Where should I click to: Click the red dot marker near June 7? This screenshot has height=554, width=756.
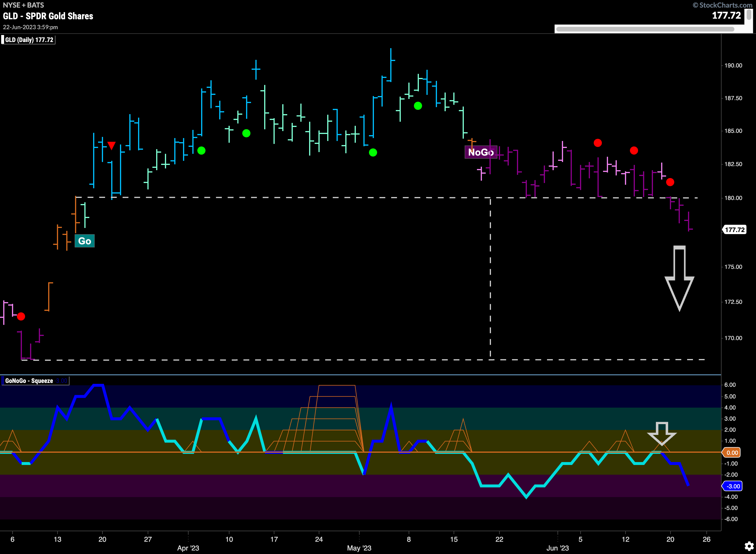click(598, 143)
